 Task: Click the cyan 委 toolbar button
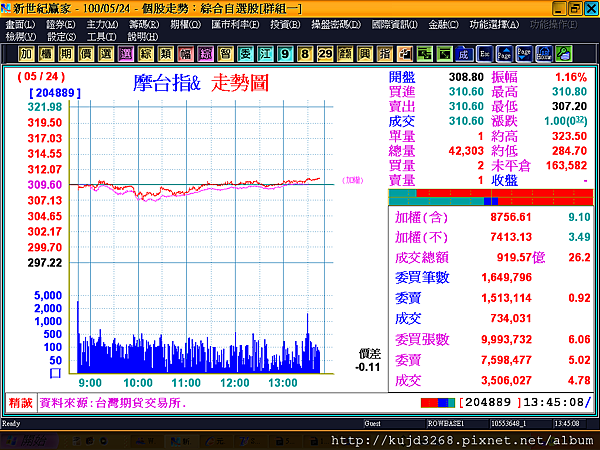pyautogui.click(x=245, y=54)
